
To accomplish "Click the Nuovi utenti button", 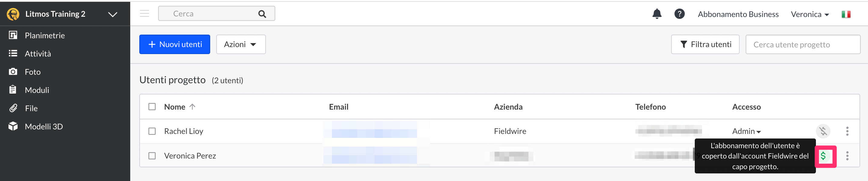I will [174, 44].
